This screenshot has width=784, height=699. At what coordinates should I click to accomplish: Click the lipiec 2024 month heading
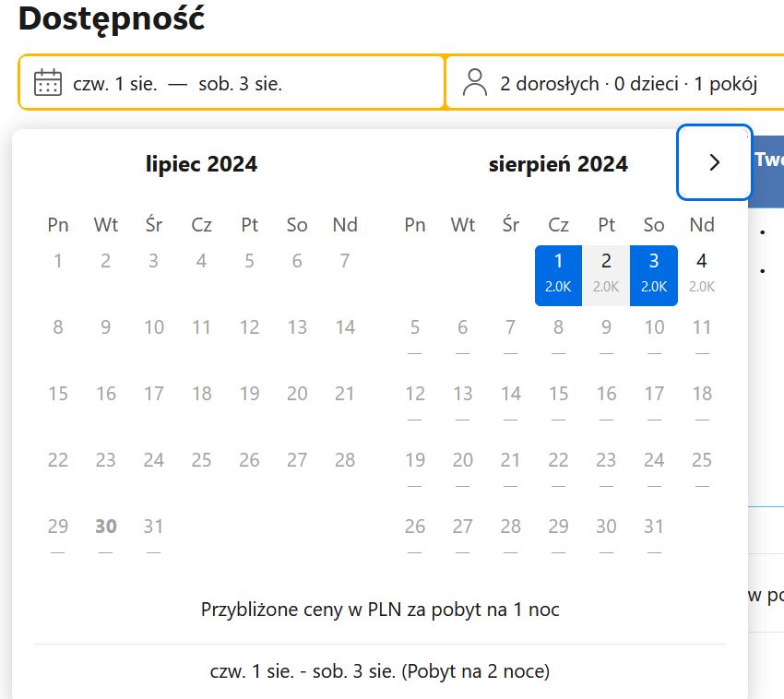[x=201, y=164]
